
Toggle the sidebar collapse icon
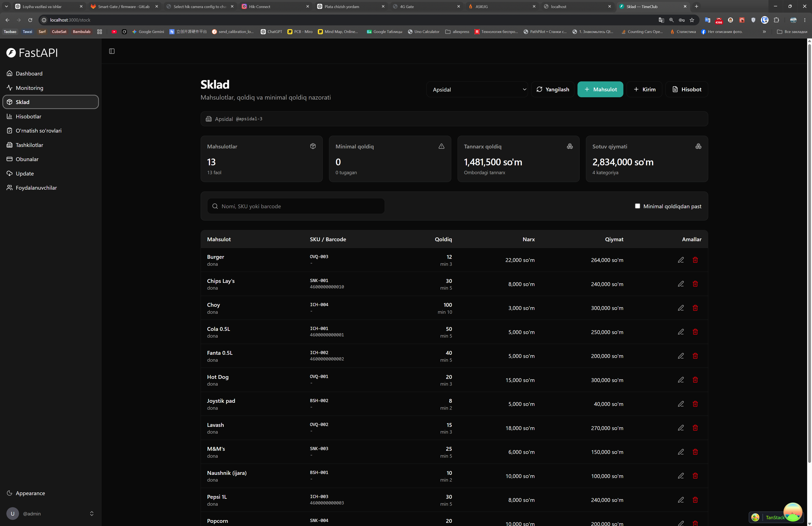pyautogui.click(x=112, y=51)
